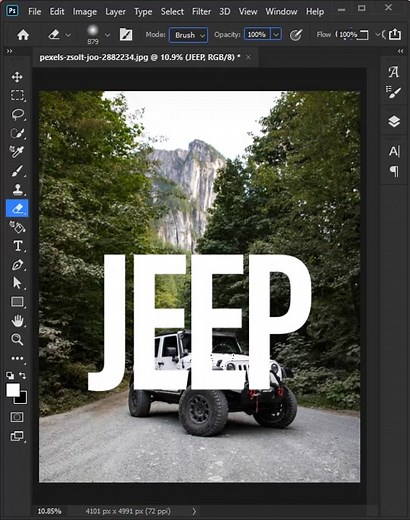Select the Rectangle shape tool
This screenshot has height=520, width=410.
coord(17,302)
